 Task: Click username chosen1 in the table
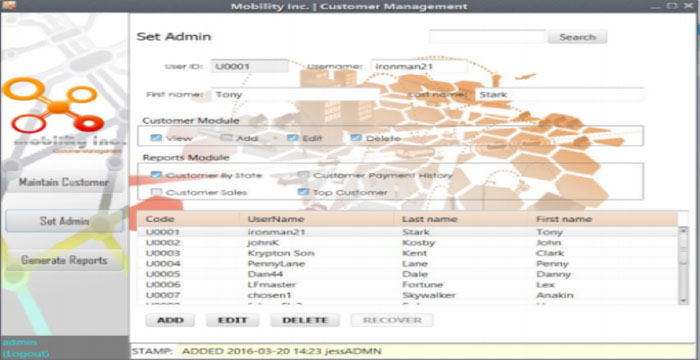click(270, 295)
